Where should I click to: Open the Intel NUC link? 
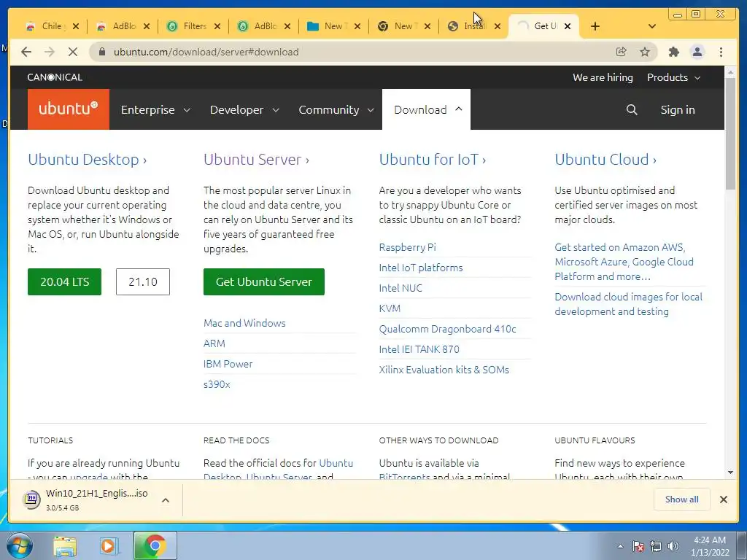400,289
